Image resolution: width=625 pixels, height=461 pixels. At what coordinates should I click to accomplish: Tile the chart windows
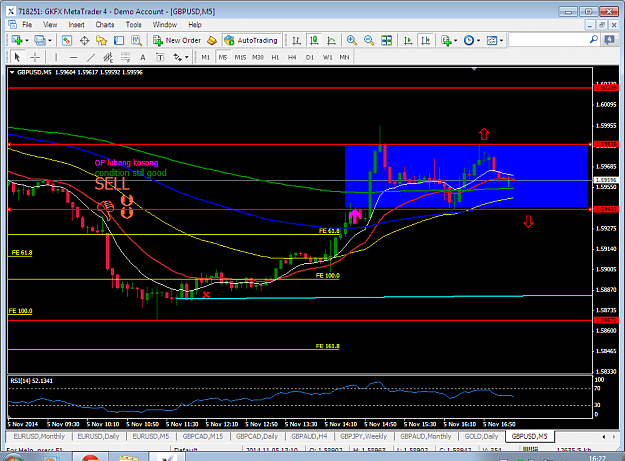387,40
